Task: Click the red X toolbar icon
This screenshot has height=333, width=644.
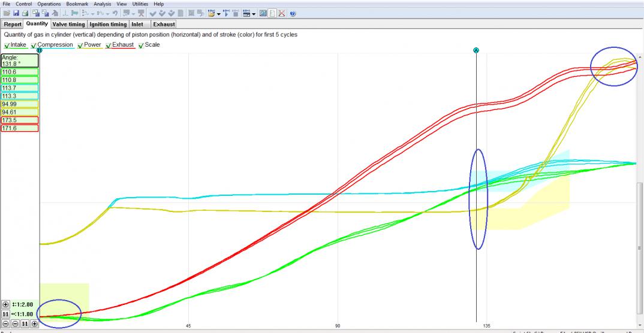Action: click(281, 13)
